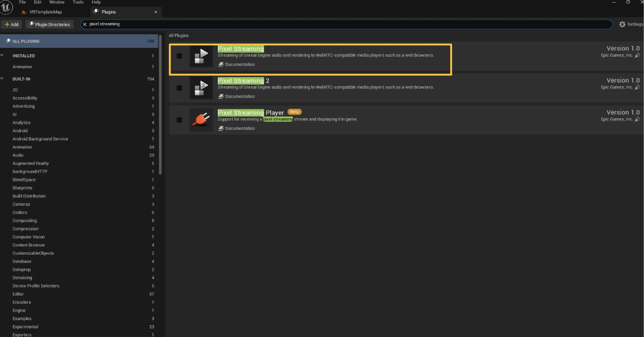Select the Cameras category
This screenshot has height=337, width=644.
(79, 204)
